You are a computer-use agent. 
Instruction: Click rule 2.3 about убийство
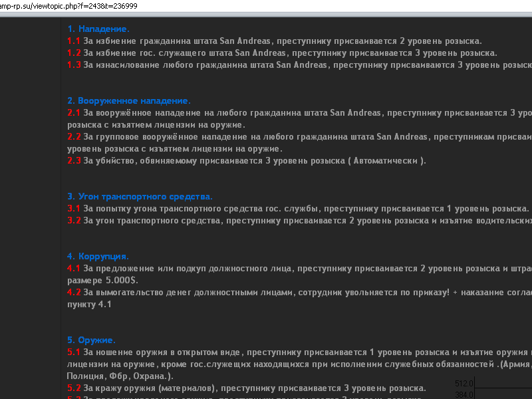point(246,160)
